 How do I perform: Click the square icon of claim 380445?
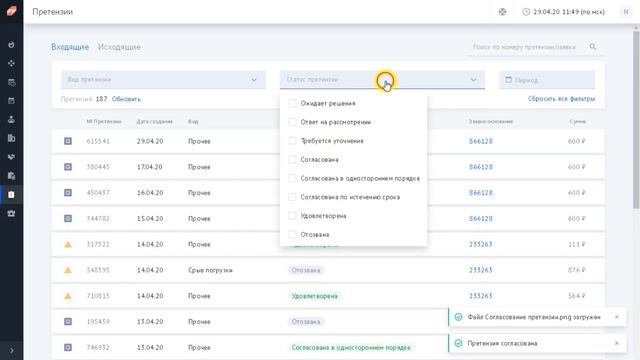[68, 167]
